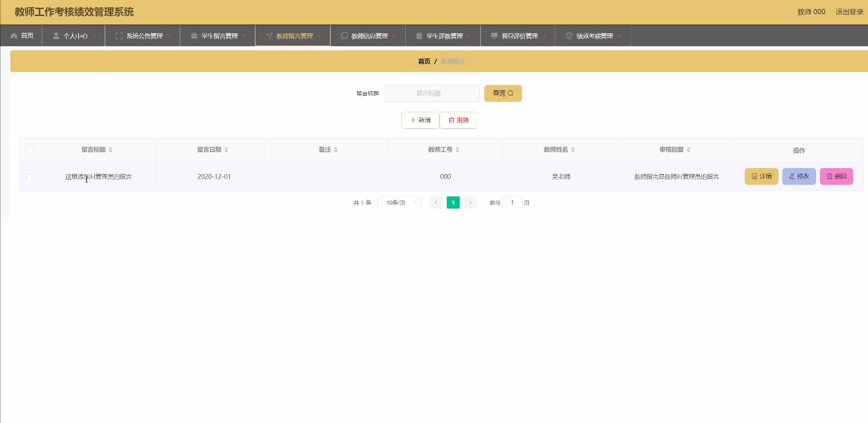Click the 教师 000 user label

(x=811, y=12)
